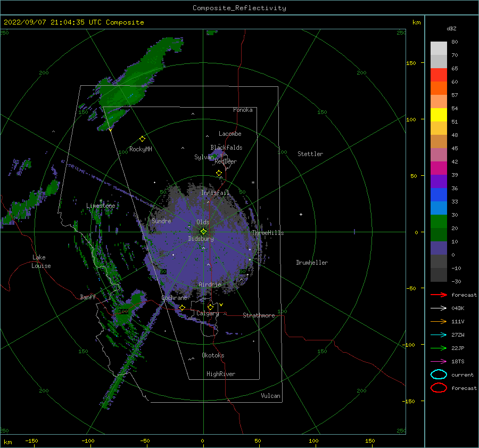The image size is (479, 448).
Task: Click the 04DK legend label
Action: point(458,308)
